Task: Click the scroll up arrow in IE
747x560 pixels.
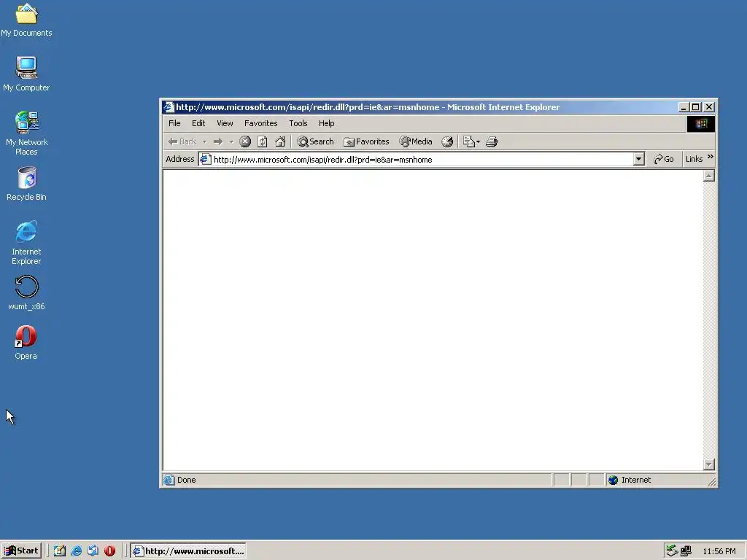Action: pos(709,176)
